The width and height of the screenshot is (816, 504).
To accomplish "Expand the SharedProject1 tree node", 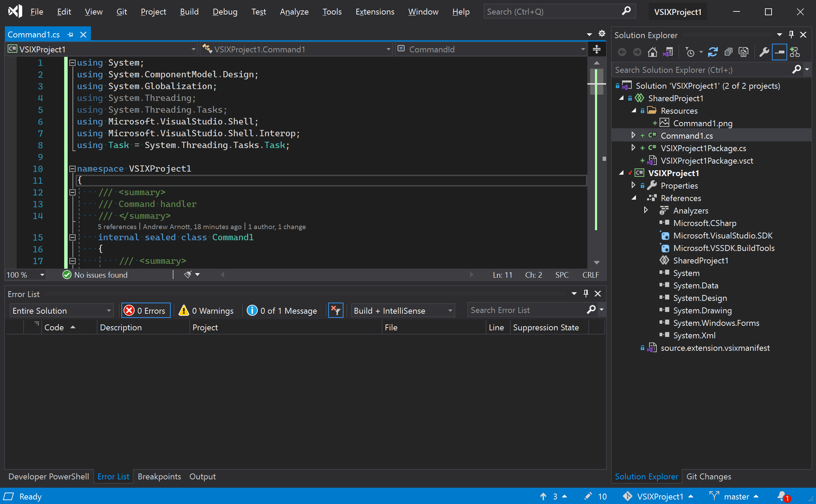I will click(620, 98).
